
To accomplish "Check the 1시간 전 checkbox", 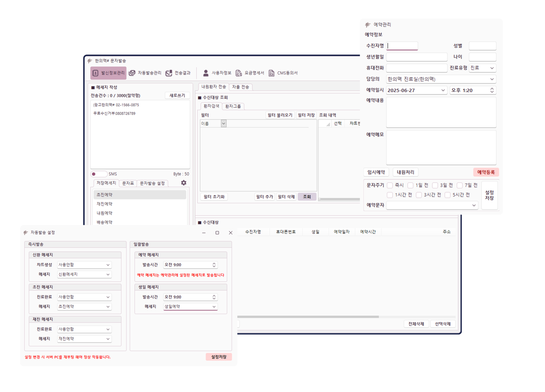I will coord(390,195).
